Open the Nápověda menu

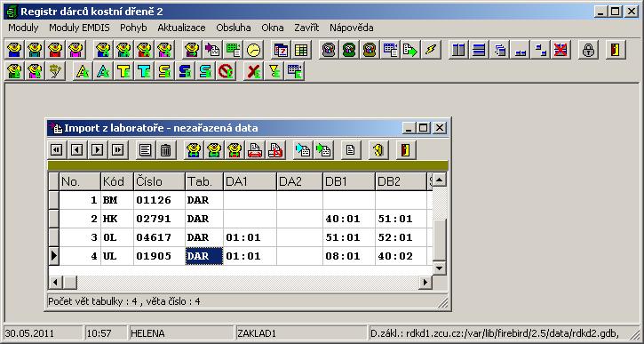pos(352,28)
